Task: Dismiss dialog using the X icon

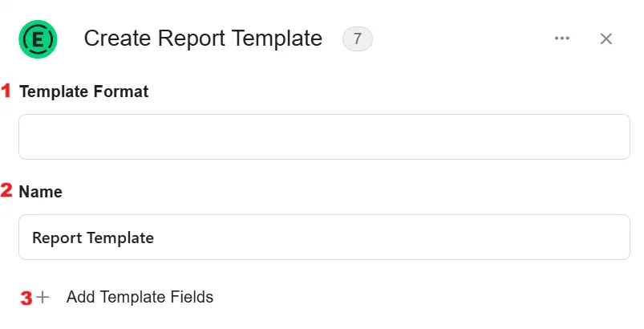Action: pos(606,39)
